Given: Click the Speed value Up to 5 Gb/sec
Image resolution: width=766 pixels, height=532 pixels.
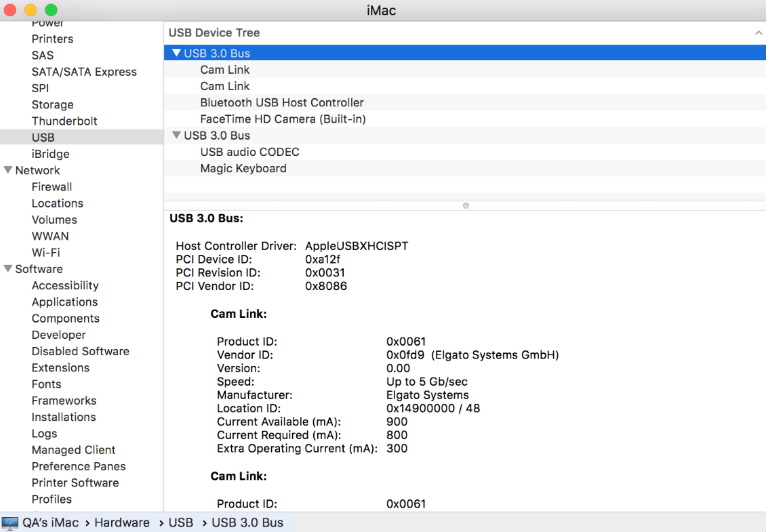Looking at the screenshot, I should click(x=426, y=382).
